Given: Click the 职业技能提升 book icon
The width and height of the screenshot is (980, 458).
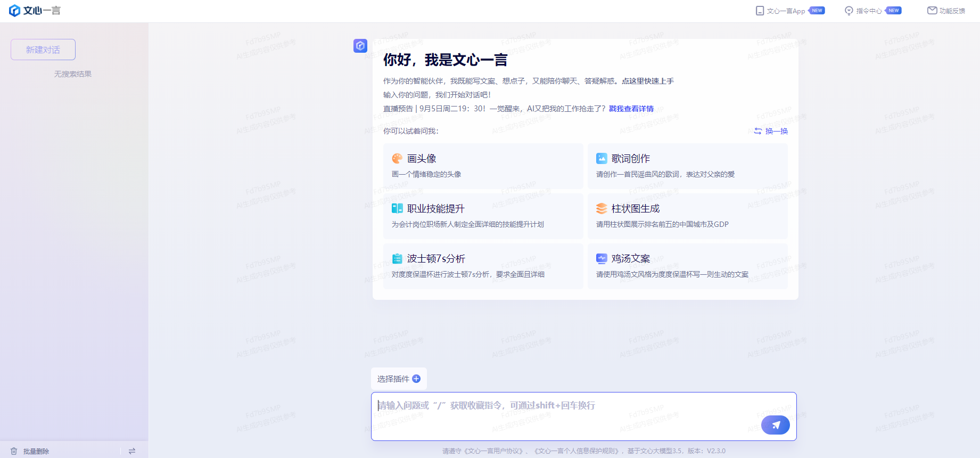Looking at the screenshot, I should [x=397, y=209].
